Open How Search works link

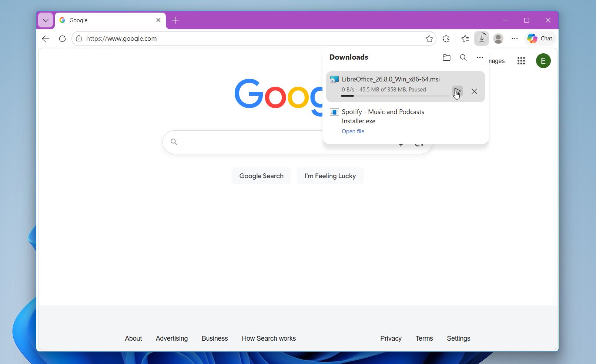[269, 338]
